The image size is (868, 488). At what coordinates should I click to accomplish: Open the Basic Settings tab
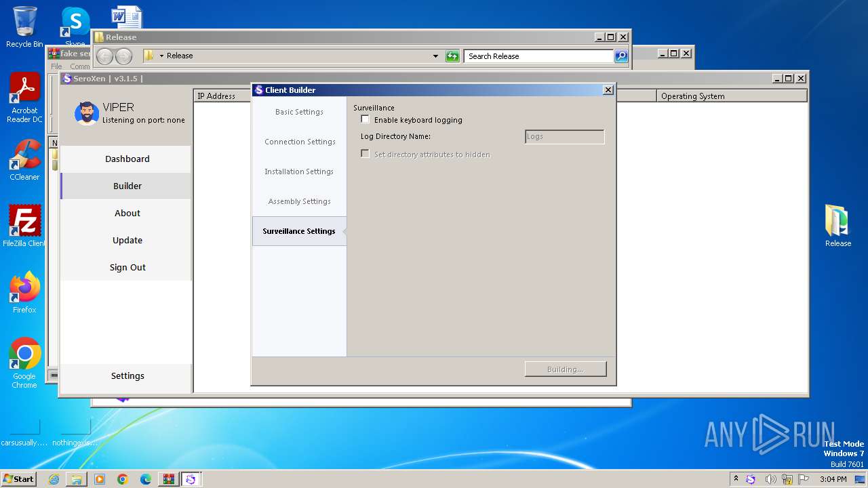pyautogui.click(x=299, y=112)
